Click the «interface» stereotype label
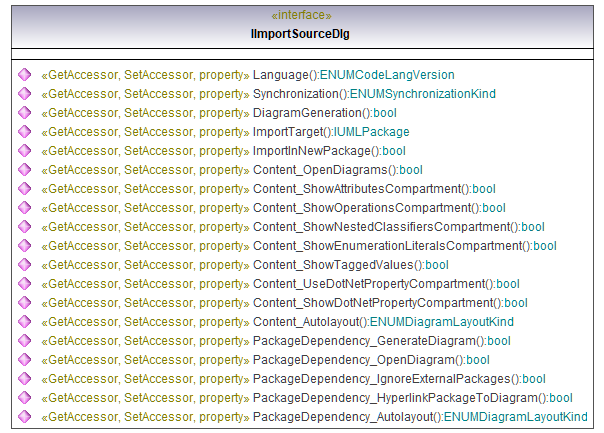Image resolution: width=604 pixels, height=433 pixels. (301, 16)
